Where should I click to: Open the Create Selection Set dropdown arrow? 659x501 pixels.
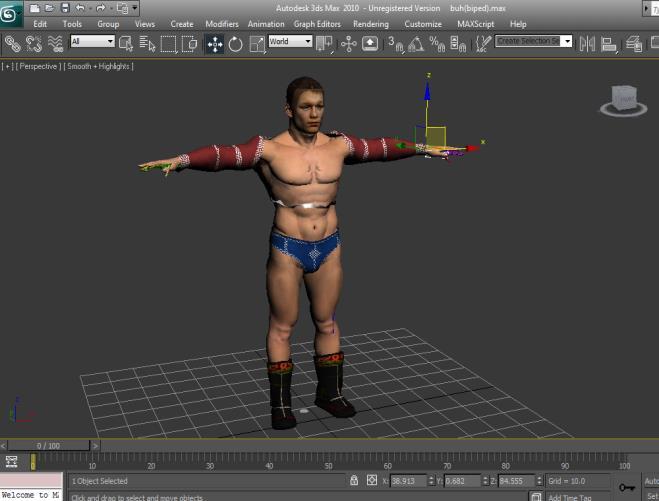coord(567,41)
